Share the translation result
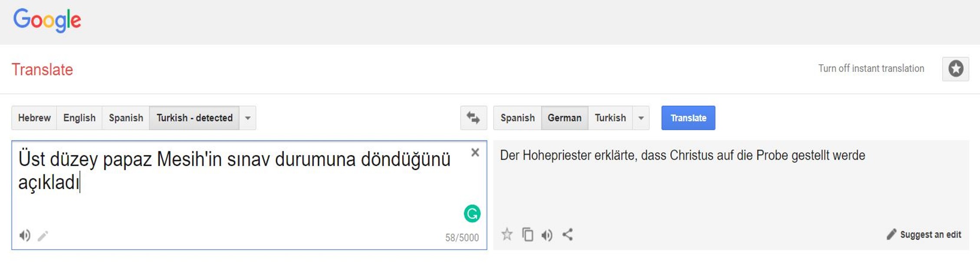Screen dimensions: 980x271 pyautogui.click(x=568, y=235)
